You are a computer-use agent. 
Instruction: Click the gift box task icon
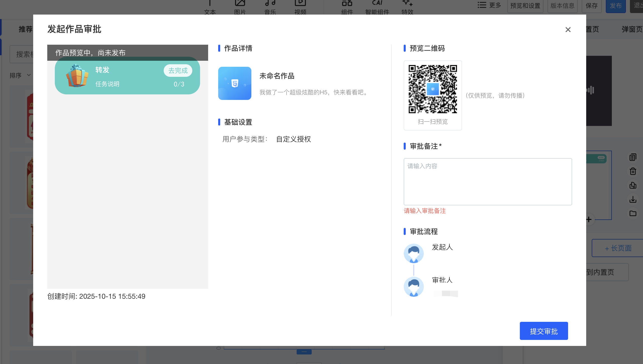click(77, 76)
